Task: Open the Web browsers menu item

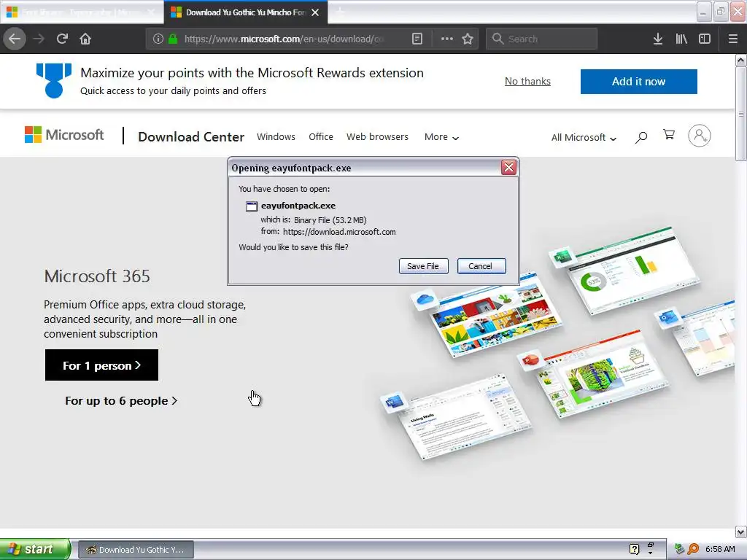Action: [x=377, y=136]
